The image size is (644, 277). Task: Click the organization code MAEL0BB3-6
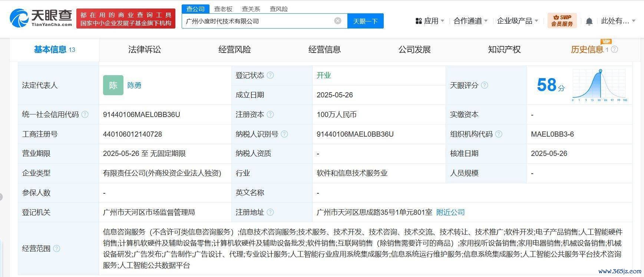point(552,134)
